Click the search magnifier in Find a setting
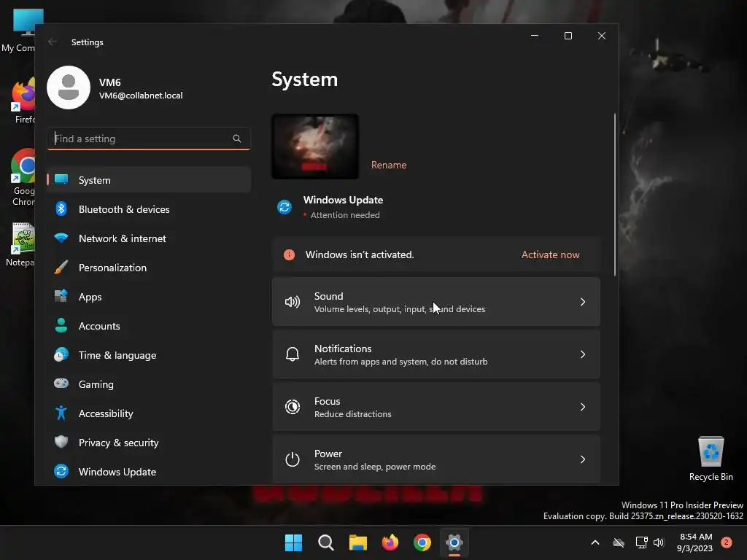747x560 pixels. 237,139
